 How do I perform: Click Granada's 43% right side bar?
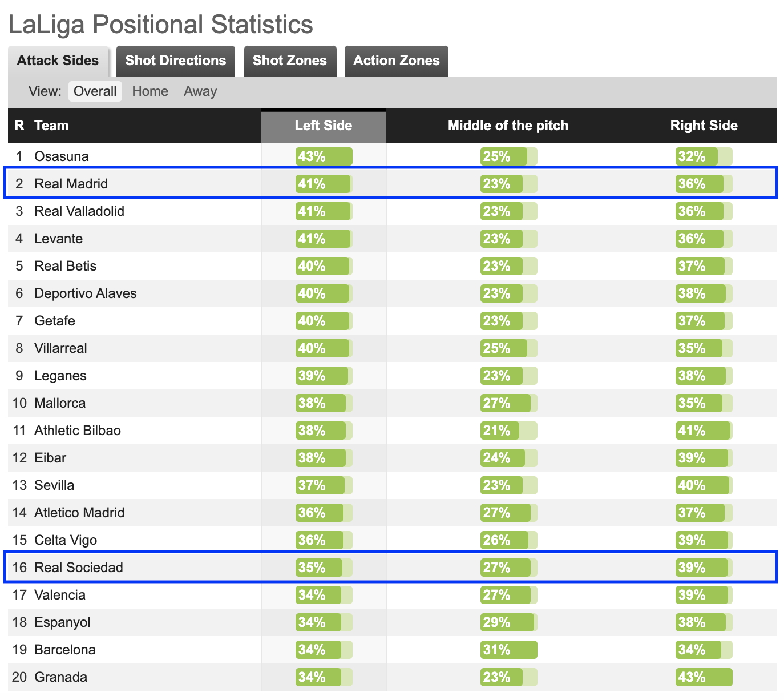[x=704, y=677]
